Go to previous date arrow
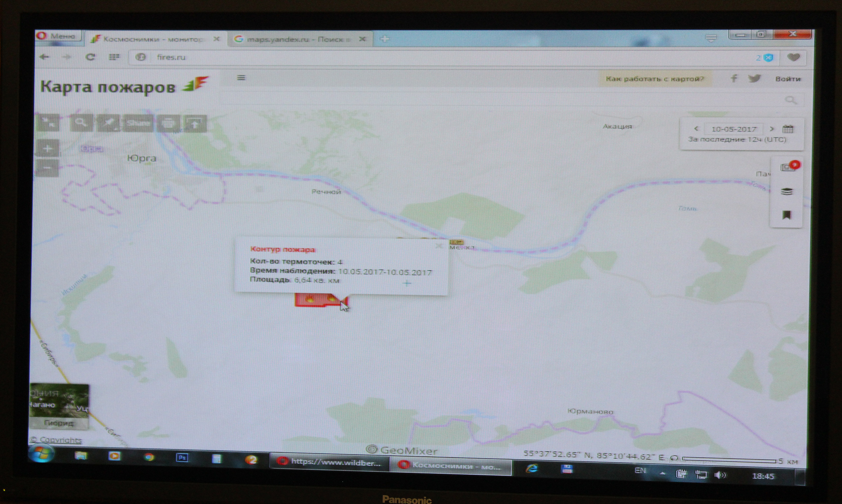Image resolution: width=842 pixels, height=504 pixels. pos(696,129)
